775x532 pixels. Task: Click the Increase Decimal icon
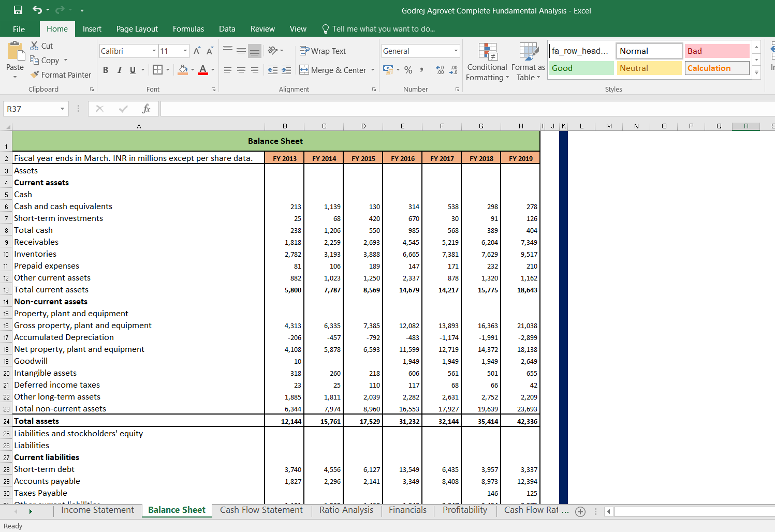[x=440, y=70]
